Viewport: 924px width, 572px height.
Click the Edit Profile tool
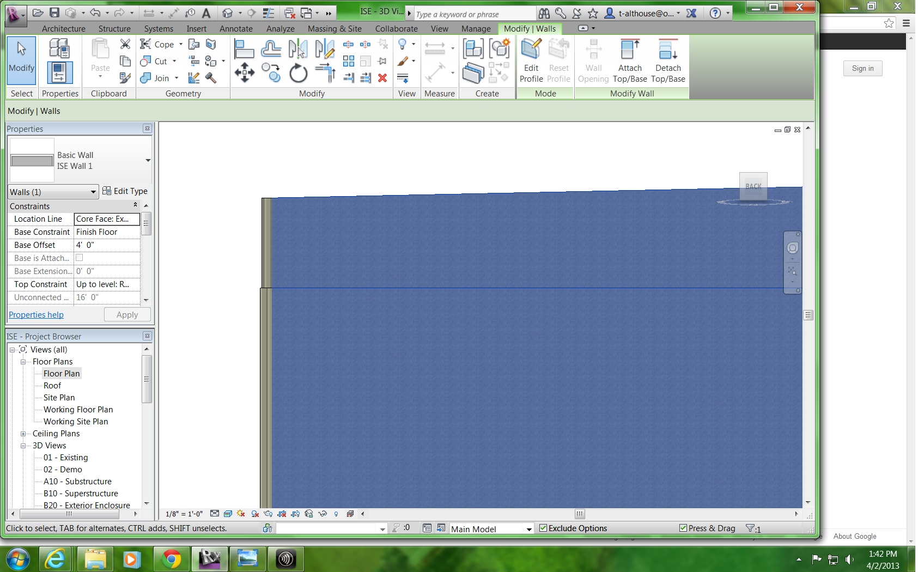click(531, 62)
